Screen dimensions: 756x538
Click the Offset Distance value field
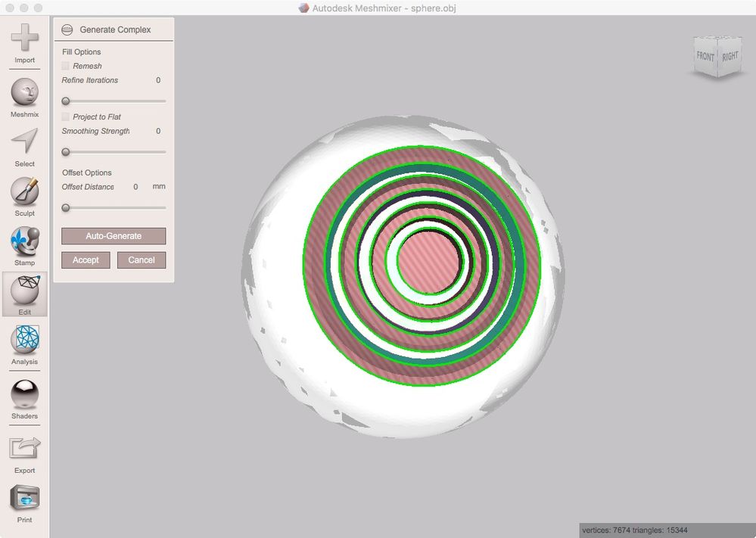135,187
